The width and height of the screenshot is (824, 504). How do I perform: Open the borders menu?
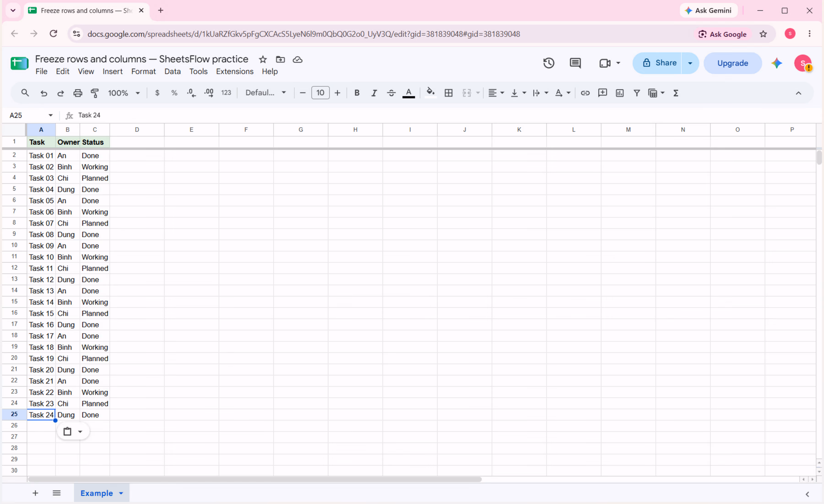(x=449, y=93)
